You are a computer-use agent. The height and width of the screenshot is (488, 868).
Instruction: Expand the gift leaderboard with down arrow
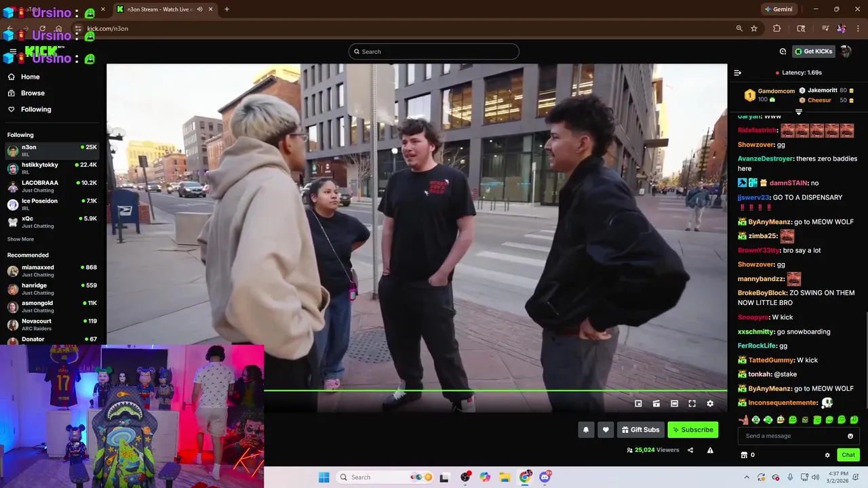(x=799, y=112)
